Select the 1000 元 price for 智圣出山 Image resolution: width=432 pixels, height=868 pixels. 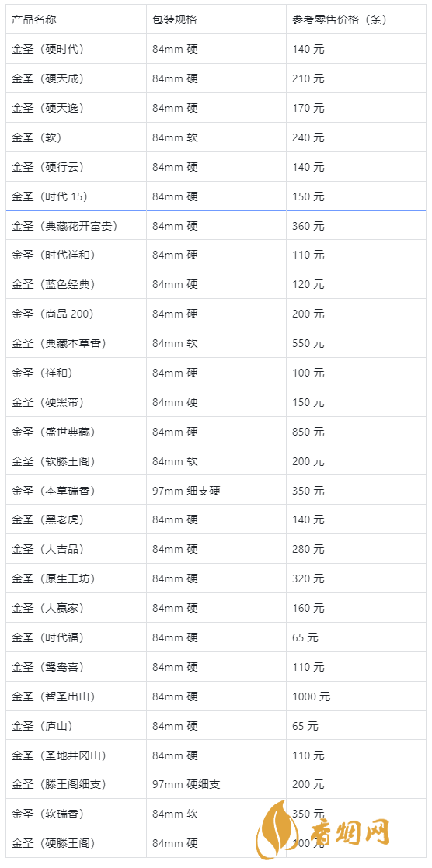point(312,696)
